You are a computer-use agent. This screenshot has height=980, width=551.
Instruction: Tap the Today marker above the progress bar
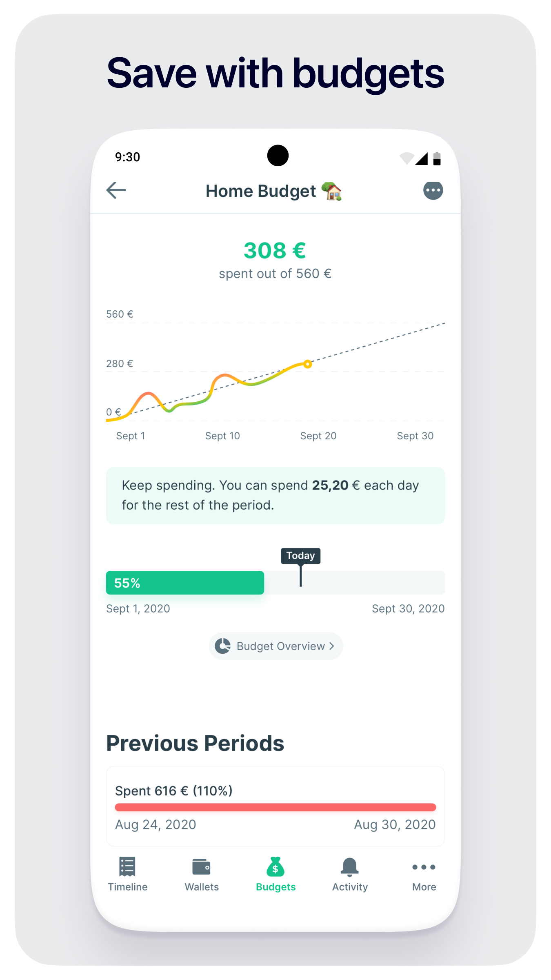point(300,556)
